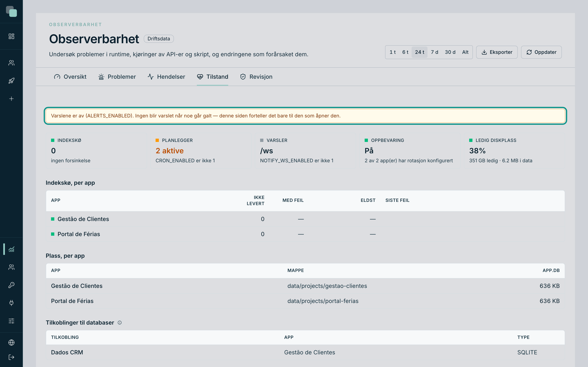The height and width of the screenshot is (367, 588).
Task: Select the 7 d time range
Action: point(434,52)
